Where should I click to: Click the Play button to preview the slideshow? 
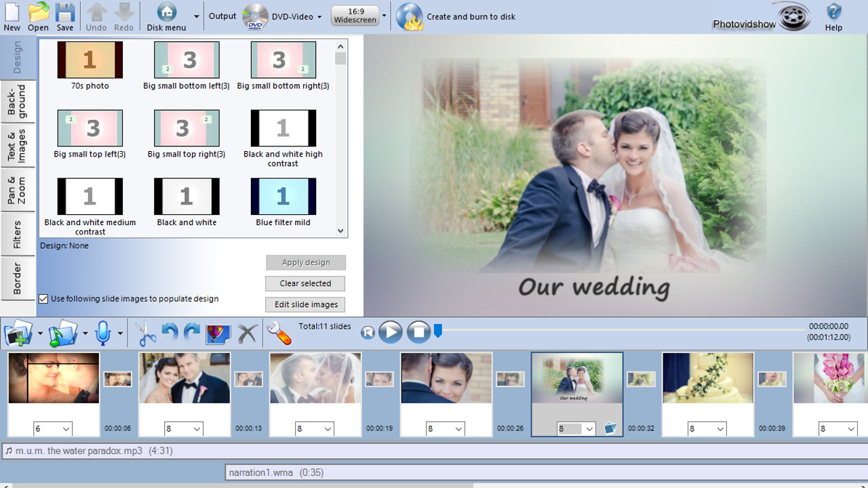pyautogui.click(x=391, y=332)
